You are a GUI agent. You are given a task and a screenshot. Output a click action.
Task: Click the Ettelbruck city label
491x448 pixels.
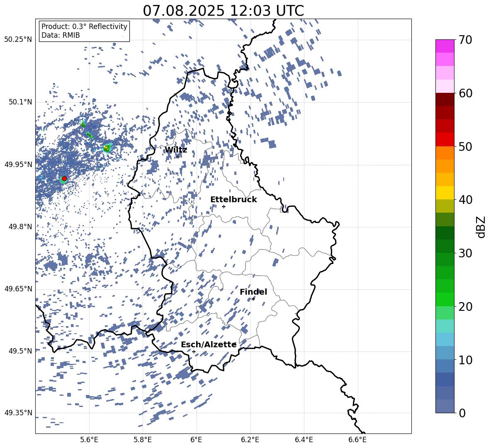(233, 200)
